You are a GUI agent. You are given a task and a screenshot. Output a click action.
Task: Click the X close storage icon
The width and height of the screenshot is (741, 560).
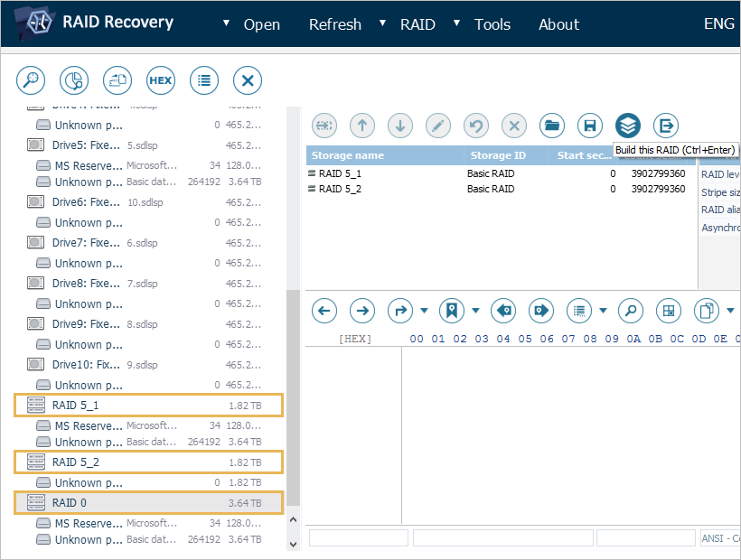248,80
